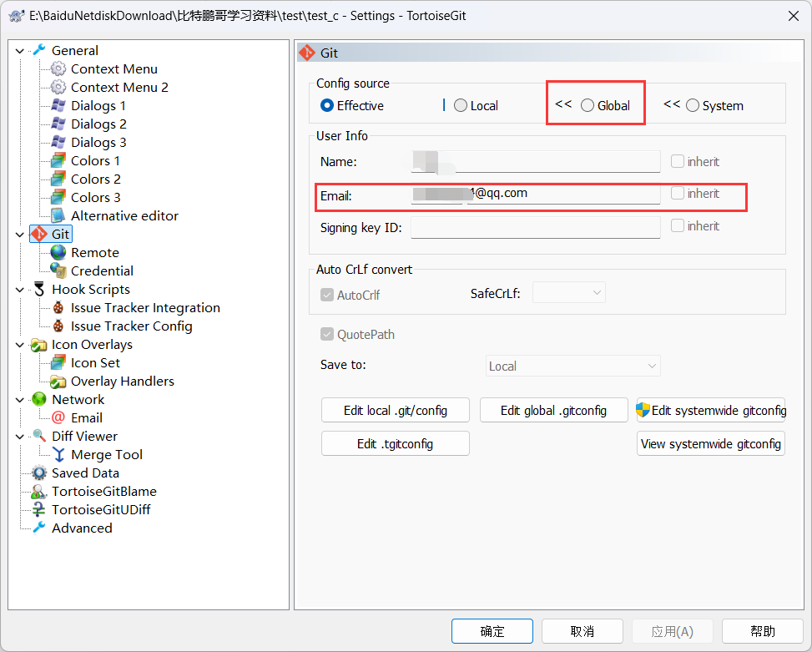
Task: Click the Edit global .gitconfig button
Action: (553, 410)
